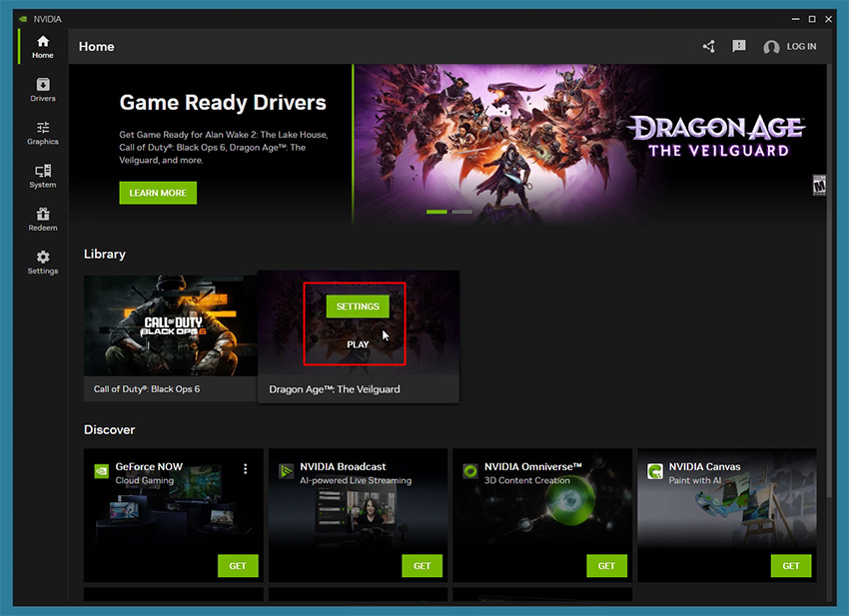Open the System sidebar section
This screenshot has height=616, width=849.
[x=43, y=176]
